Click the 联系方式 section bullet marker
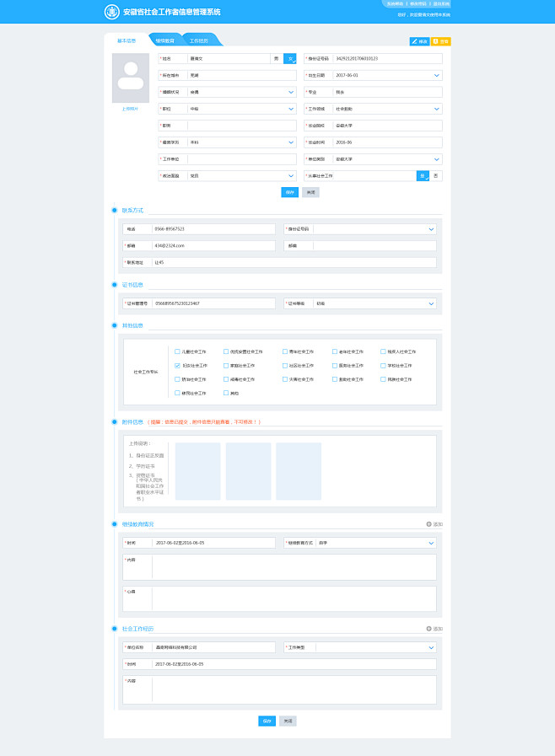 click(115, 210)
